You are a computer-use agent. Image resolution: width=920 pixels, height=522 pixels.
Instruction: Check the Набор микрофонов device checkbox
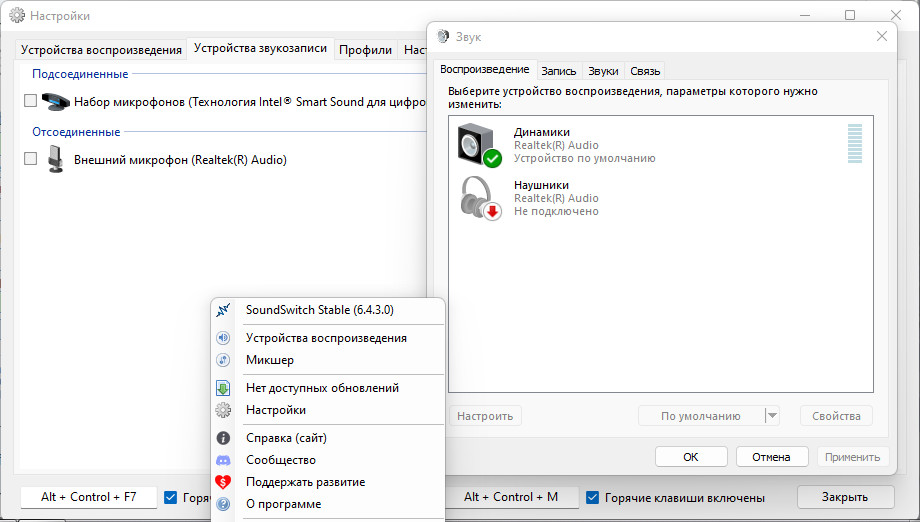[x=31, y=101]
